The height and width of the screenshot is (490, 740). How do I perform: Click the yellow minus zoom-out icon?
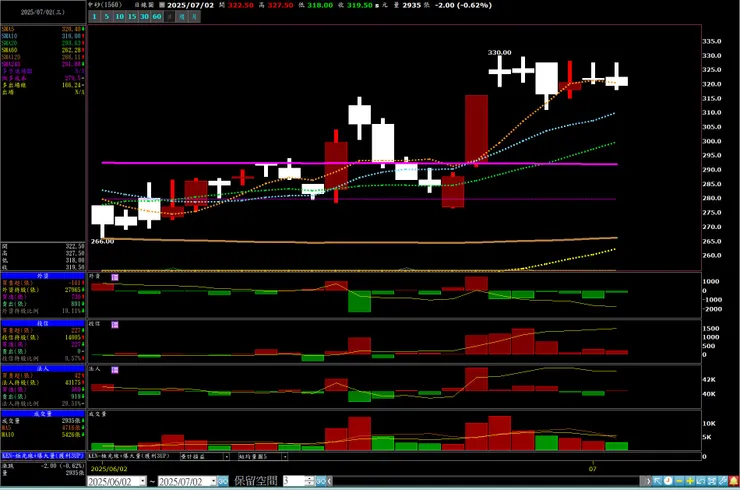[679, 481]
